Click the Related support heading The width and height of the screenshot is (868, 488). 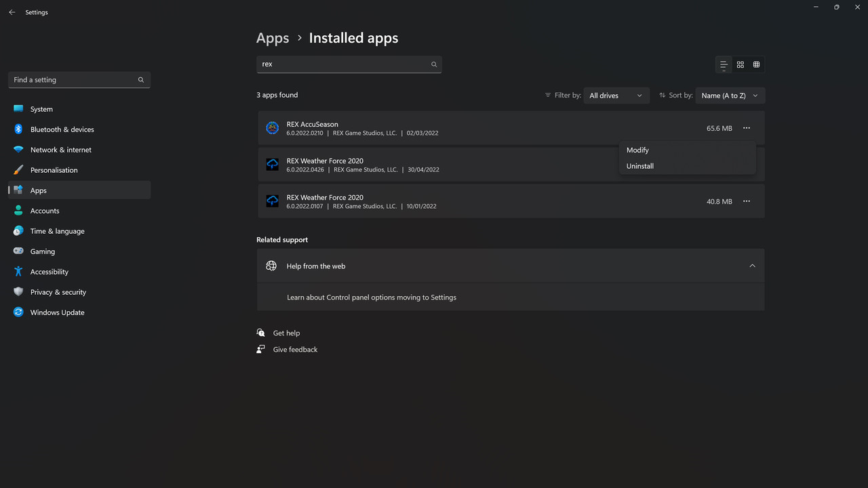coord(282,240)
